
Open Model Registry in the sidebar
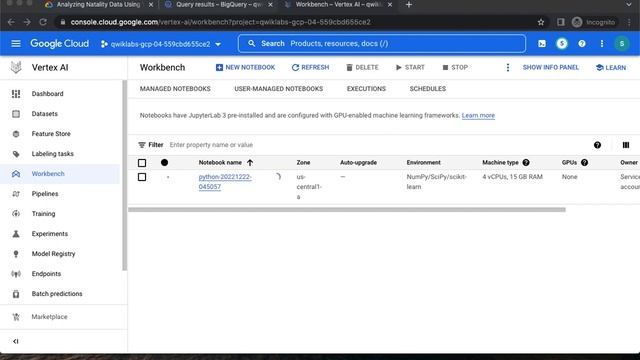[x=53, y=254]
